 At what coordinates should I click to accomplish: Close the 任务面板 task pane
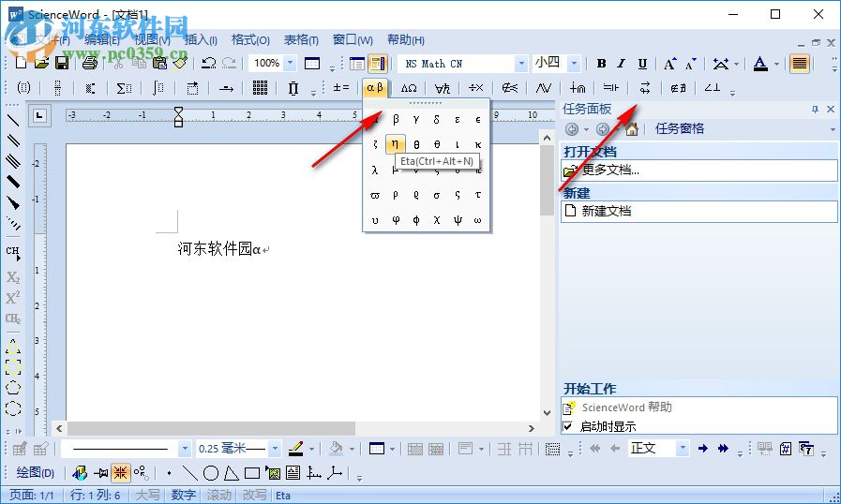coord(831,110)
